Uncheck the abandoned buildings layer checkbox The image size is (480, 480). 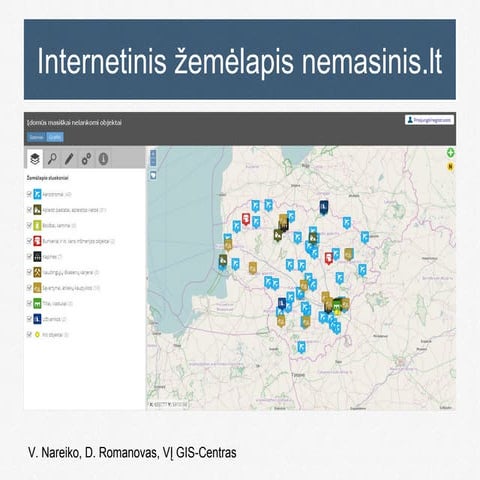[29, 209]
